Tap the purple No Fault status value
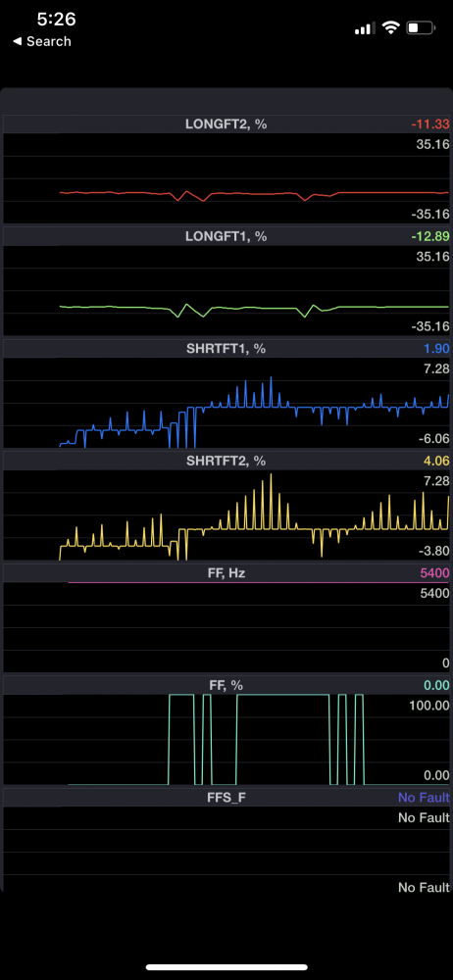The width and height of the screenshot is (453, 980). pyautogui.click(x=424, y=798)
